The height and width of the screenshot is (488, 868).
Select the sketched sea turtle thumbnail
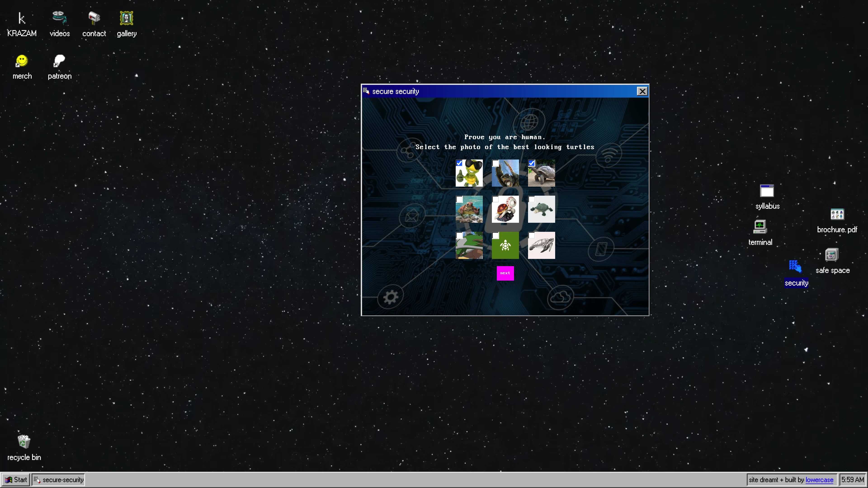coord(541,246)
